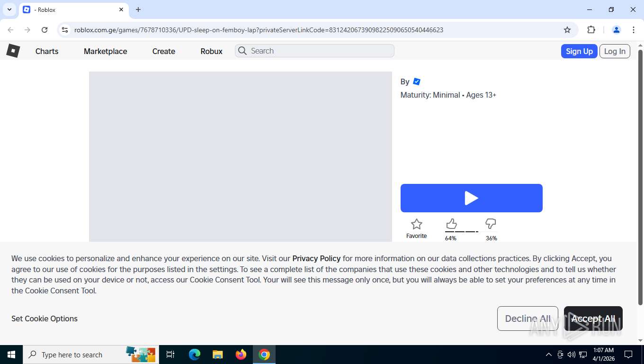
Task: Click the magnifier icon in search box
Action: 242,51
